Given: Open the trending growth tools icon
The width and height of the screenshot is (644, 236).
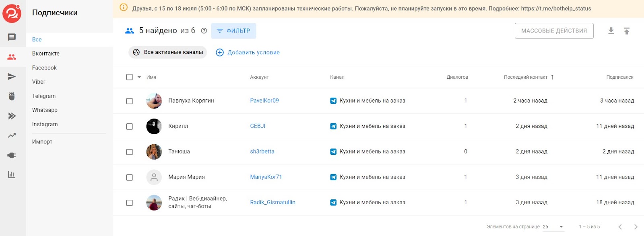Looking at the screenshot, I should [x=12, y=135].
